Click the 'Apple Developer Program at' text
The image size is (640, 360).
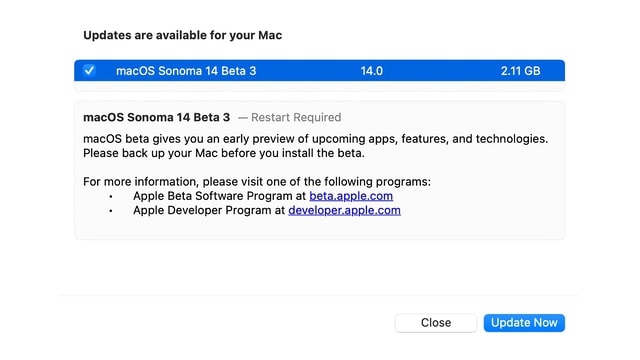[209, 210]
